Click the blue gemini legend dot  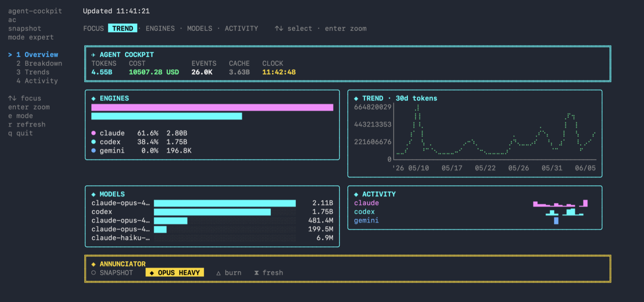tap(93, 150)
